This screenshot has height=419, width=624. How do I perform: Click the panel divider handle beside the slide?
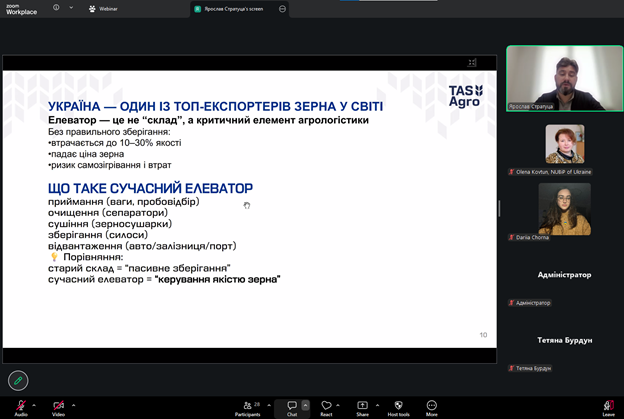pos(499,209)
